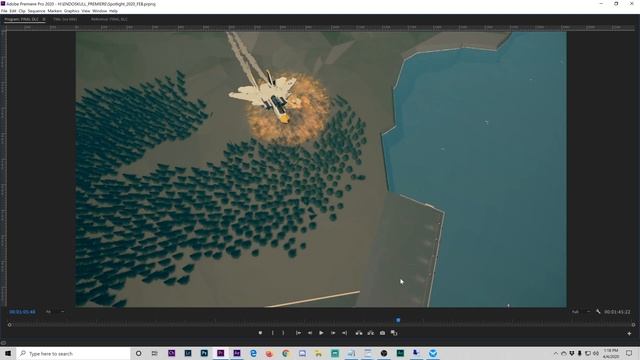Screen dimensions: 640x360
Task: Click the right handle of the zoom scroll bar
Action: [633, 325]
